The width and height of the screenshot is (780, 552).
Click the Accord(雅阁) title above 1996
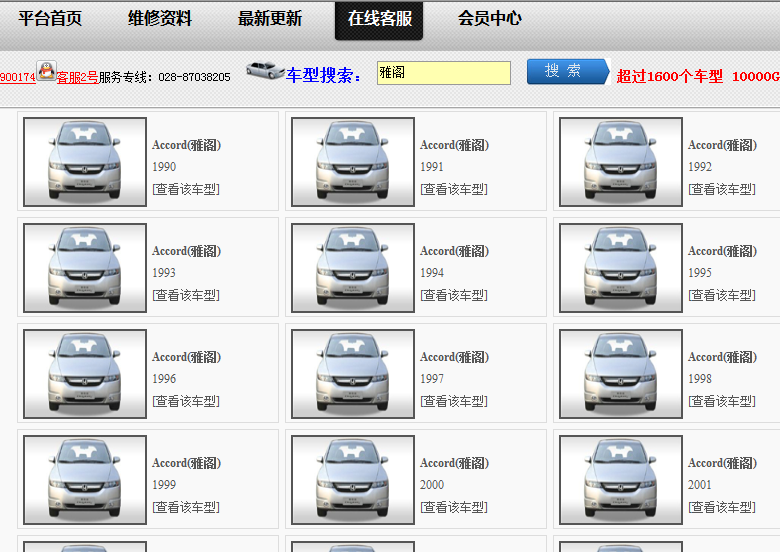click(187, 357)
